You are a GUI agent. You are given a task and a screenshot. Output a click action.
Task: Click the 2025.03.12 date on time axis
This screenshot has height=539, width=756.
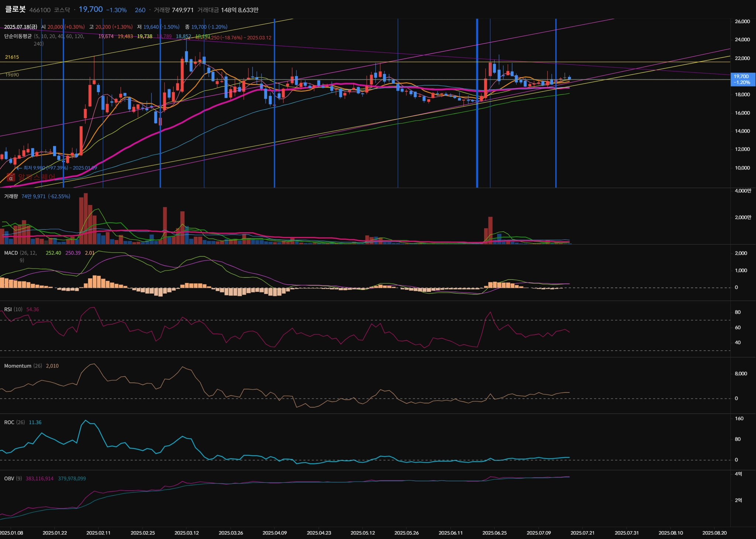186,533
